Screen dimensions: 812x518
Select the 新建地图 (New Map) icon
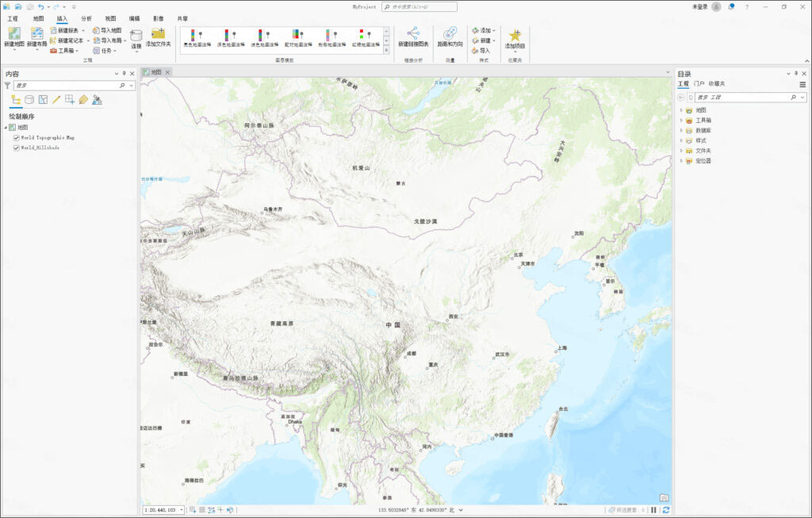[x=15, y=33]
